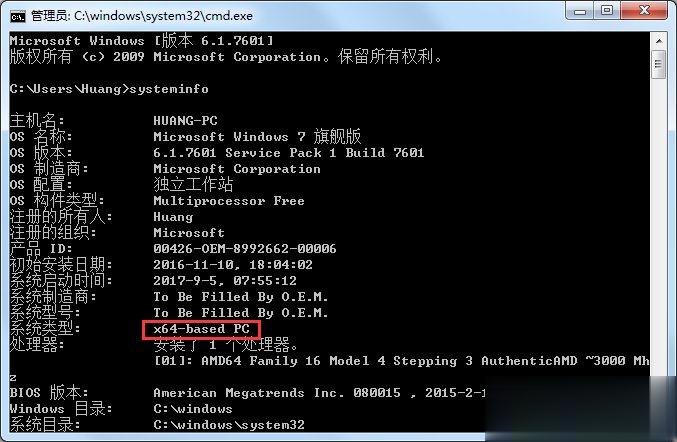677x442 pixels.
Task: Click system model 'To Be Filled By O.E.M.' on the 系统型号 row
Action: pyautogui.click(x=241, y=313)
